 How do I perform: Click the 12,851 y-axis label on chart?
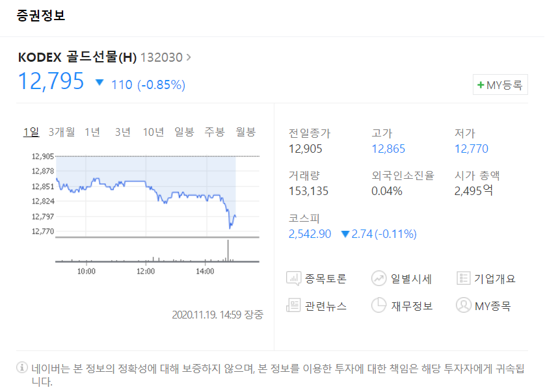[43, 187]
